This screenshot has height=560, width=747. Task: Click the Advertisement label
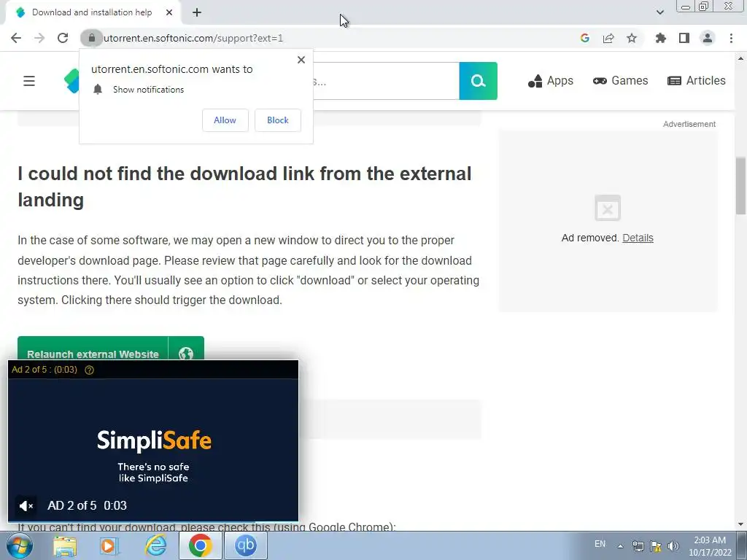pyautogui.click(x=689, y=124)
